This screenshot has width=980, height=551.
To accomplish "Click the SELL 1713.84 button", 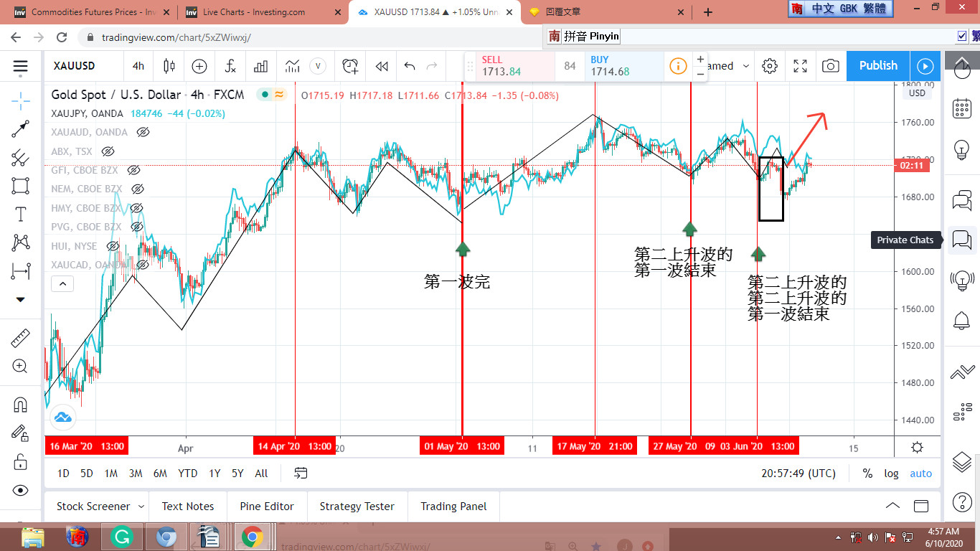I will point(516,66).
